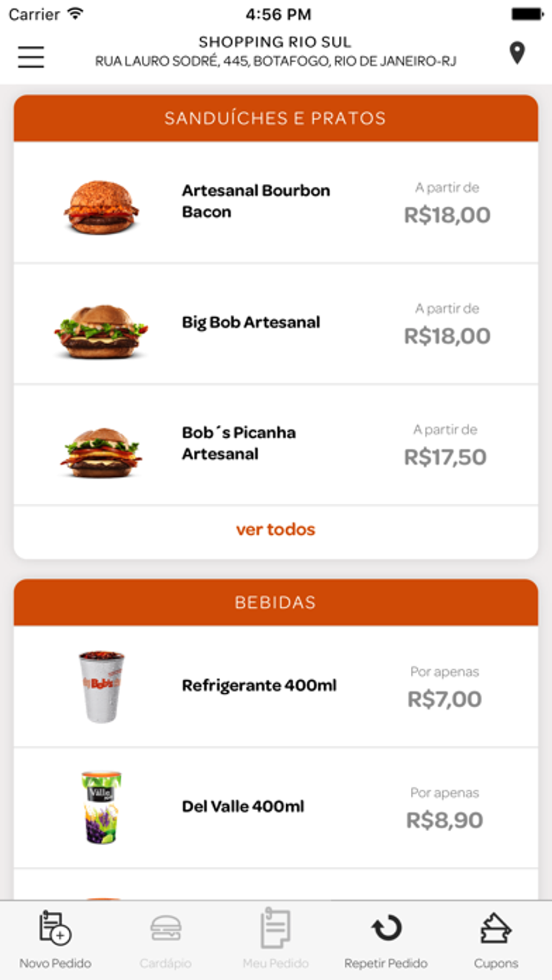Tap the location pin icon
Viewport: 552px width, 980px height.
[x=517, y=53]
